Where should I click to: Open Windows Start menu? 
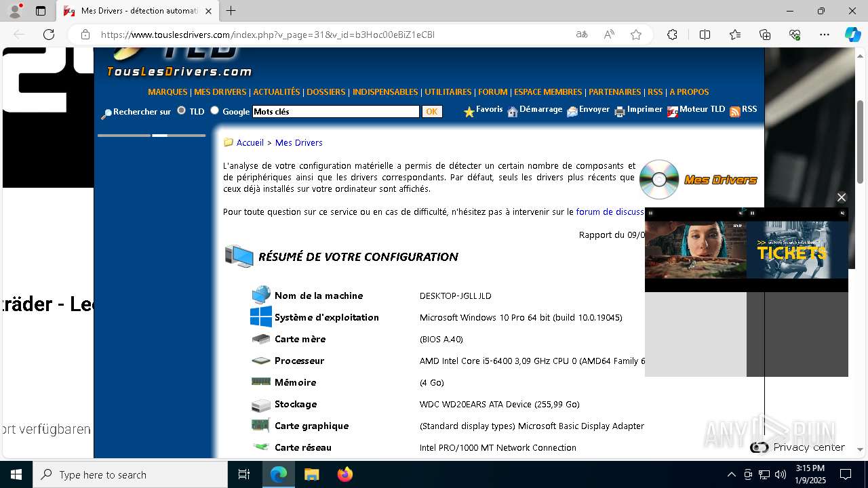[x=16, y=474]
